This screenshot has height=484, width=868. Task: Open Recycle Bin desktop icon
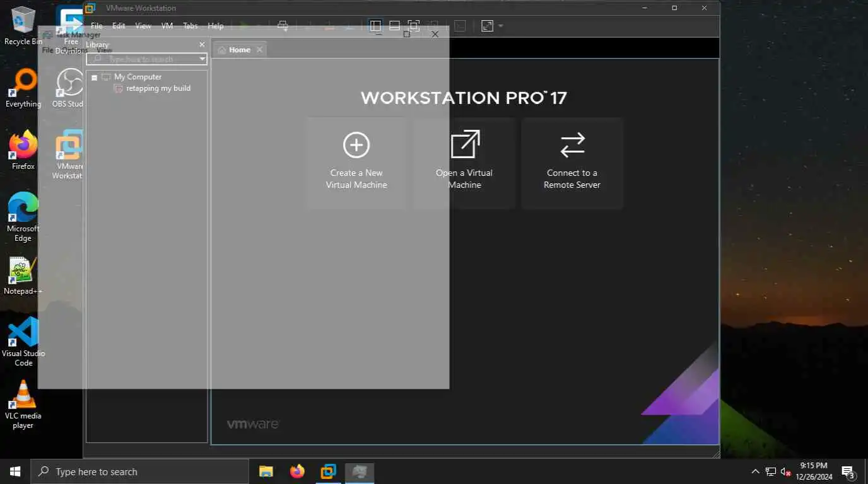[23, 26]
